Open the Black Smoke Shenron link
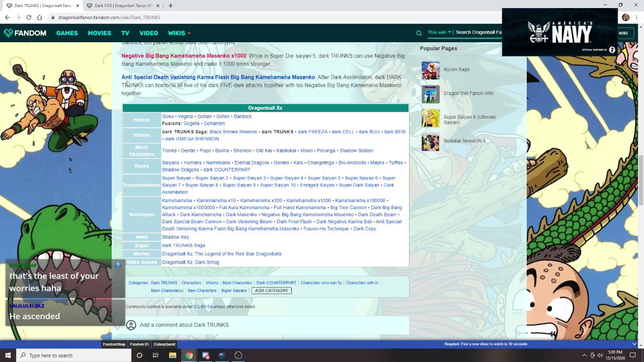The width and height of the screenshot is (644, 362). click(233, 132)
